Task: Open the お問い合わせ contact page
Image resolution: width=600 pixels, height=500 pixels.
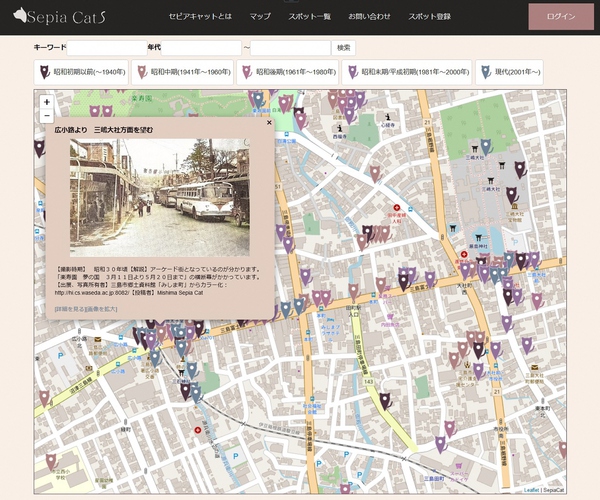Action: click(x=369, y=16)
